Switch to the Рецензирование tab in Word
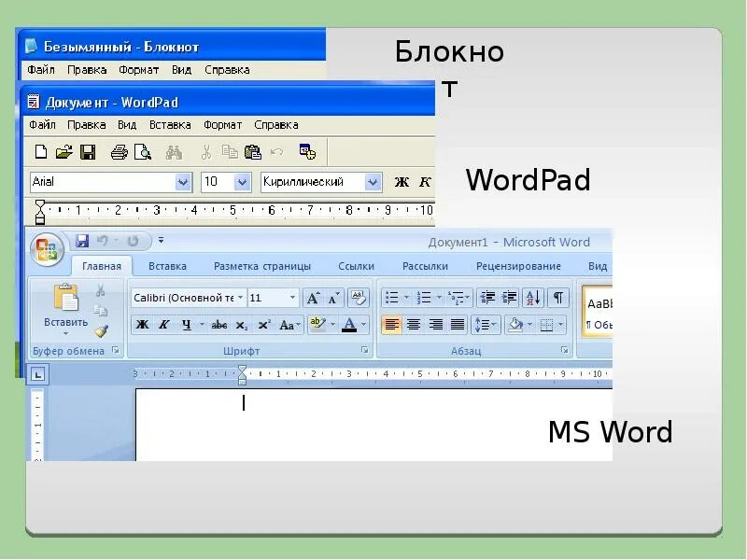Image resolution: width=747 pixels, height=560 pixels. point(518,266)
